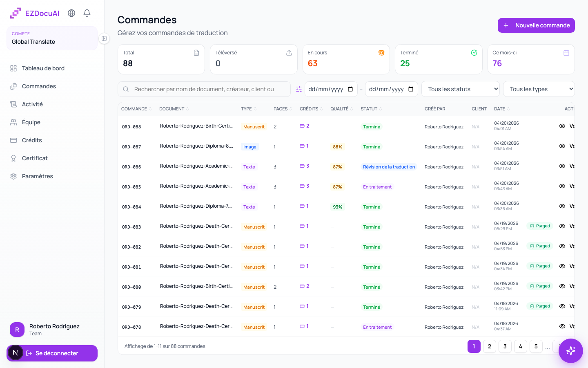Open calendar picker of second date field
The height and width of the screenshot is (368, 588).
tap(411, 89)
